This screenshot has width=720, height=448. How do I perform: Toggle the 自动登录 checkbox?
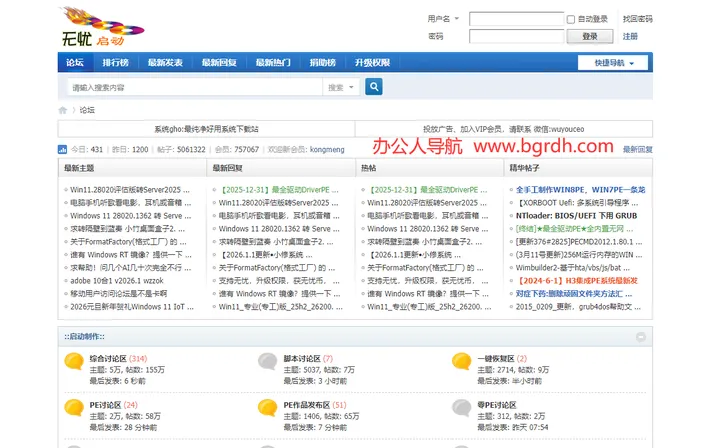pyautogui.click(x=571, y=19)
